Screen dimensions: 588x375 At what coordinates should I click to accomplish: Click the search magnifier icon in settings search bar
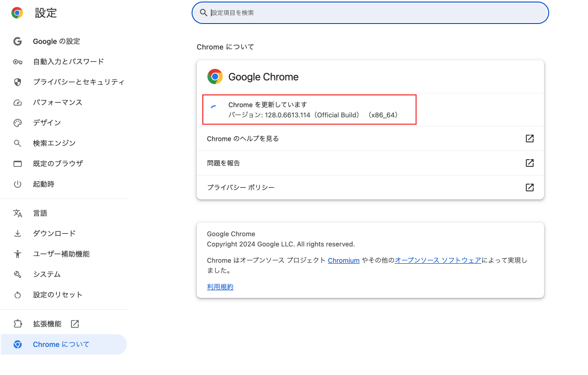pyautogui.click(x=204, y=13)
